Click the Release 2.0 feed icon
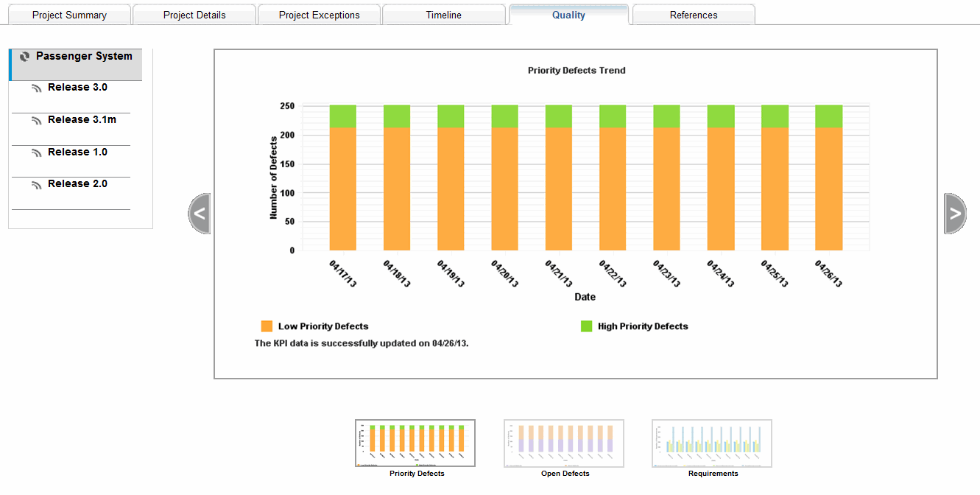This screenshot has height=495, width=980. click(37, 185)
